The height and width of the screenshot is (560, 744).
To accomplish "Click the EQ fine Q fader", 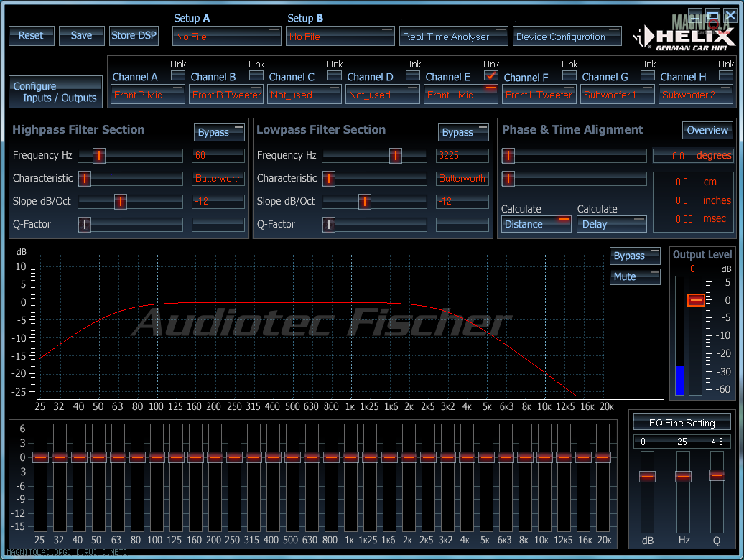I will point(717,475).
